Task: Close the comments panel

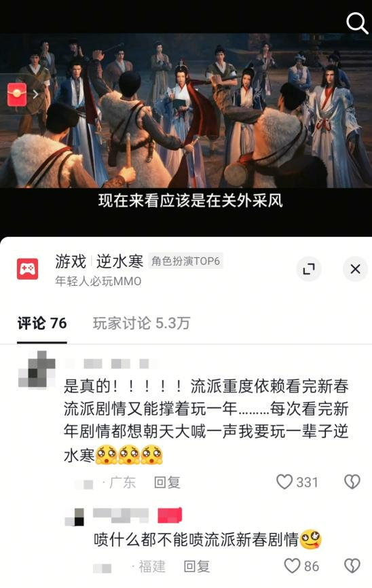Action: tap(355, 269)
